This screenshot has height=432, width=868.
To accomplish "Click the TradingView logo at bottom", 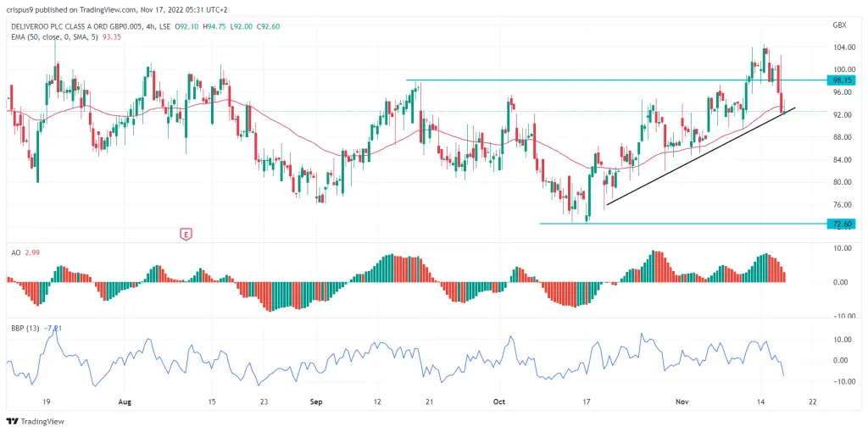I will 36,422.
